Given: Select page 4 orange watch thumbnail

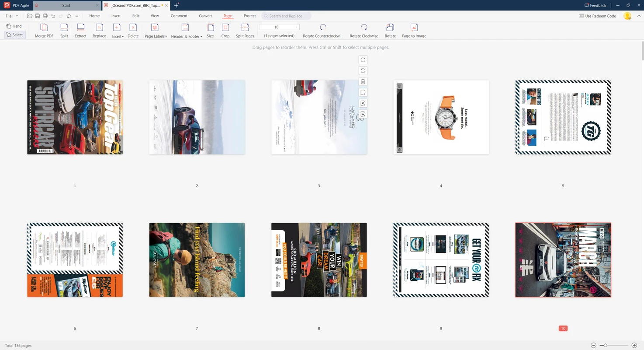Looking at the screenshot, I should tap(441, 117).
